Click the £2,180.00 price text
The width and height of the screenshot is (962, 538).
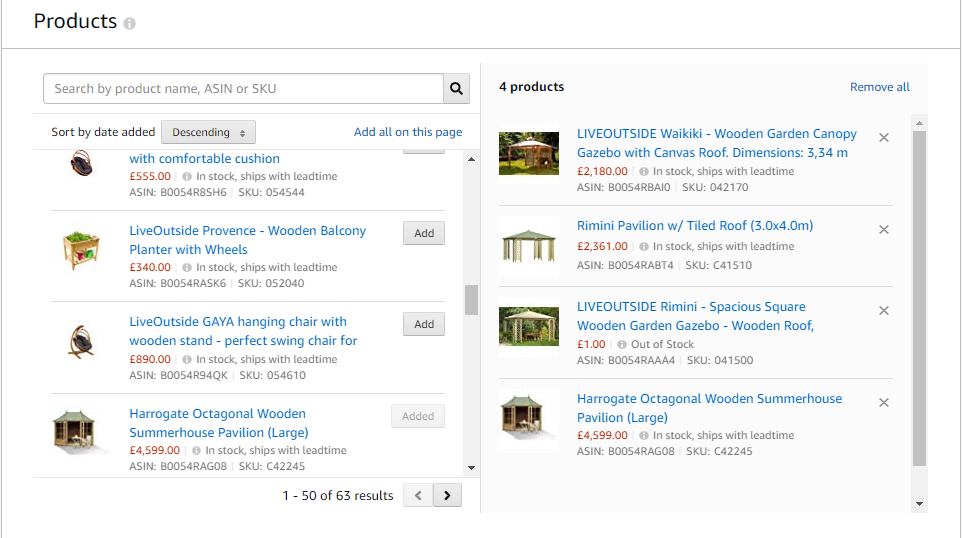[x=602, y=172]
